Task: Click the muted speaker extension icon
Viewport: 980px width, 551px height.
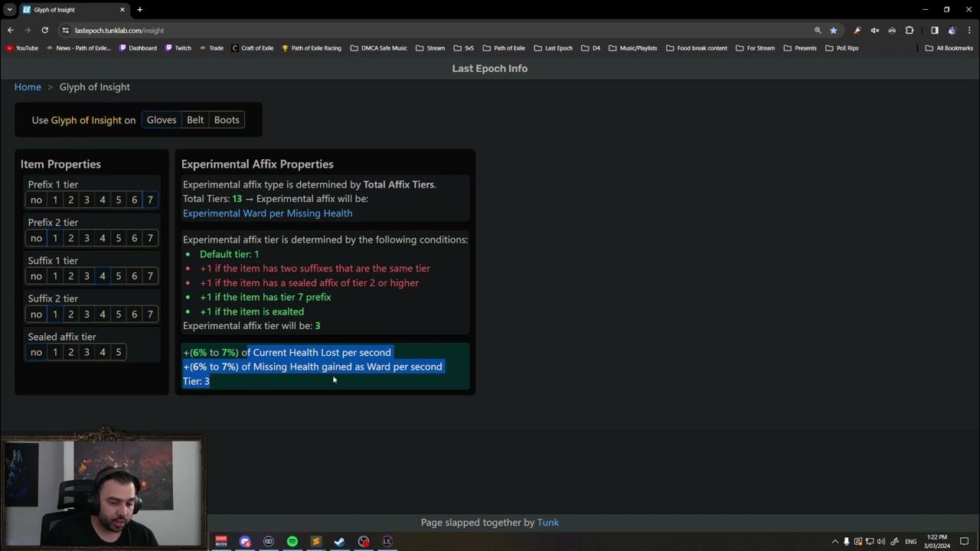Action: (x=874, y=31)
